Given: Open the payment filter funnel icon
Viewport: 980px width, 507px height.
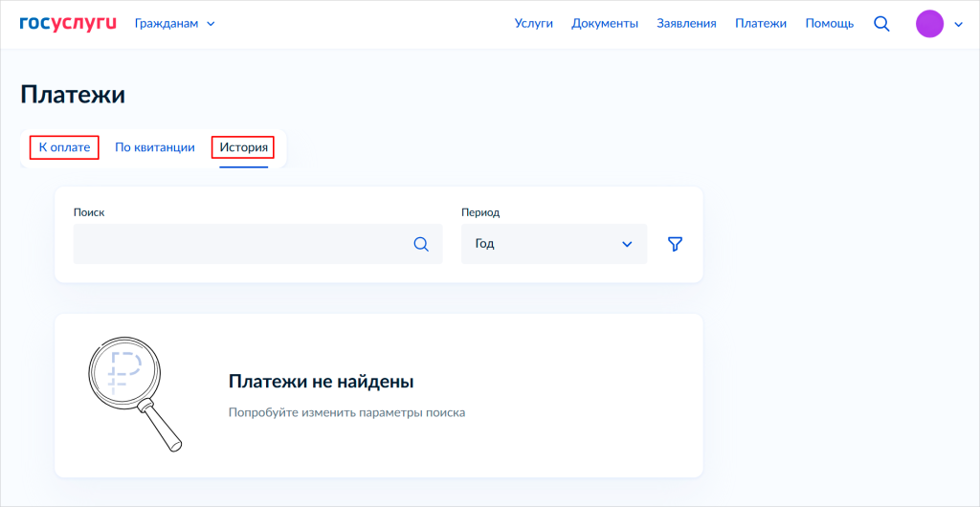Looking at the screenshot, I should (x=675, y=244).
